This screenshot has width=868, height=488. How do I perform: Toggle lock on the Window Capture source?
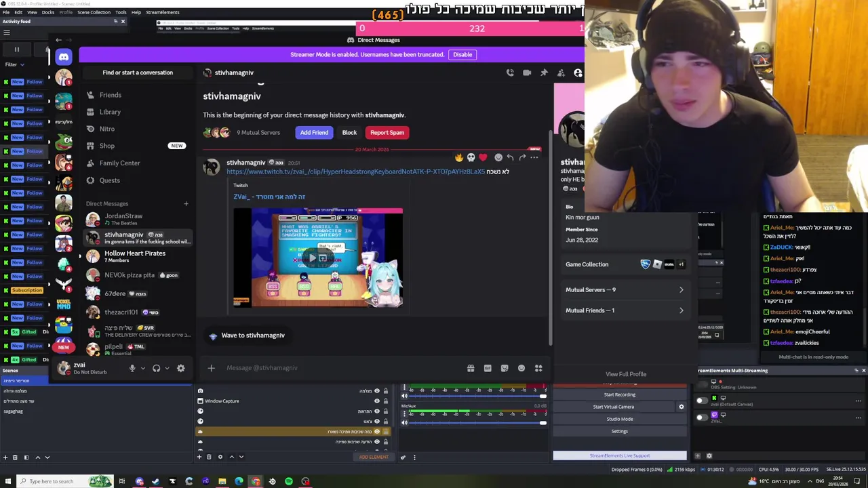pyautogui.click(x=386, y=401)
